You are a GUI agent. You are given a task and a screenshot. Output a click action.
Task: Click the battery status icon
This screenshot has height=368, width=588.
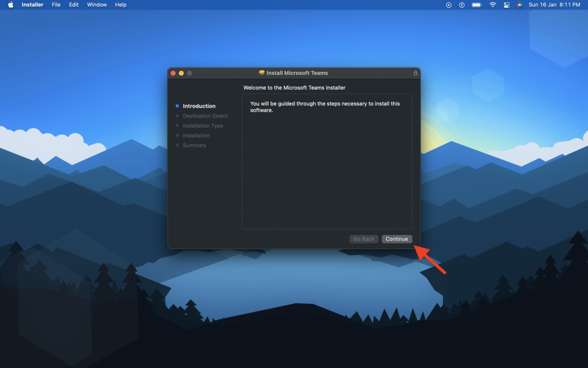(477, 5)
